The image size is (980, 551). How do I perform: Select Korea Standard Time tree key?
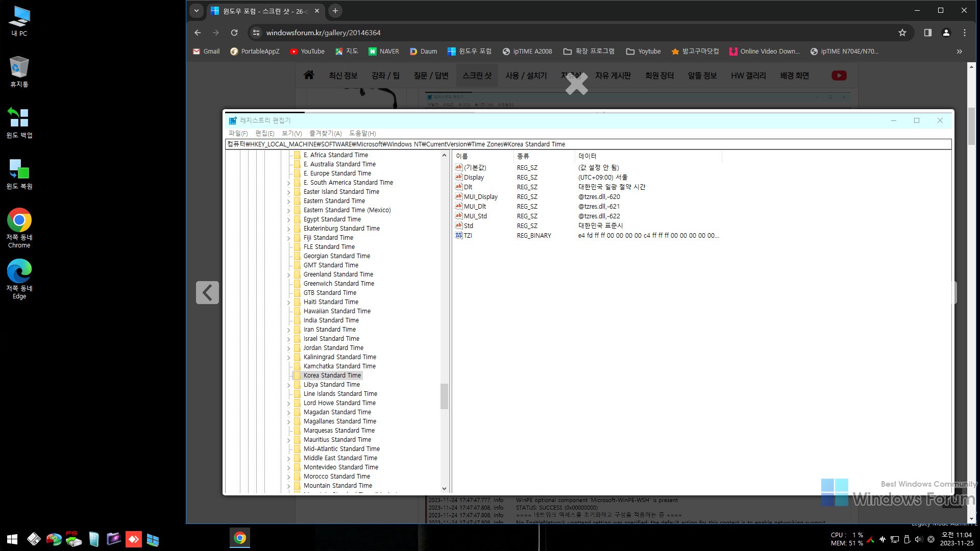[332, 375]
